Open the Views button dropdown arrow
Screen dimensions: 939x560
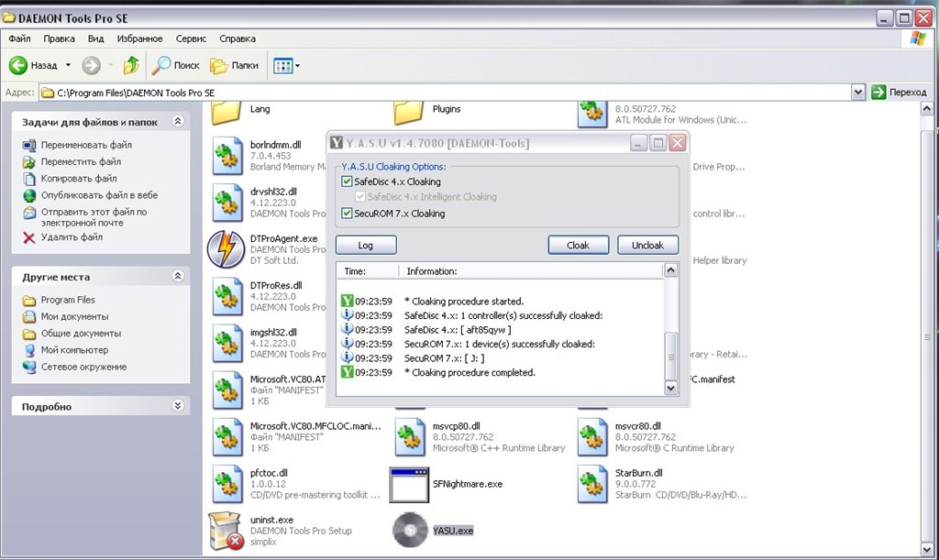pyautogui.click(x=298, y=66)
